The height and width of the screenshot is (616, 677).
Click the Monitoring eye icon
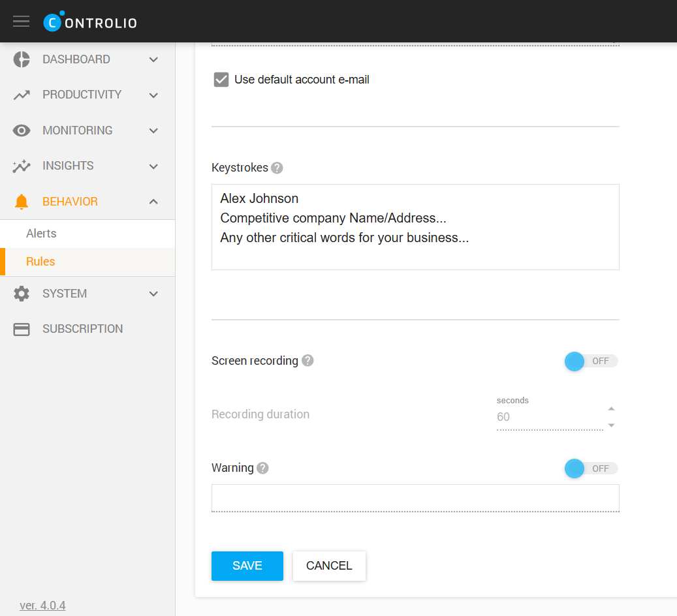coord(22,131)
